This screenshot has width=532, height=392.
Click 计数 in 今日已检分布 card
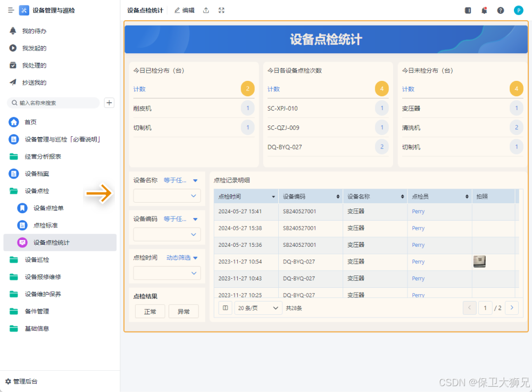point(139,89)
